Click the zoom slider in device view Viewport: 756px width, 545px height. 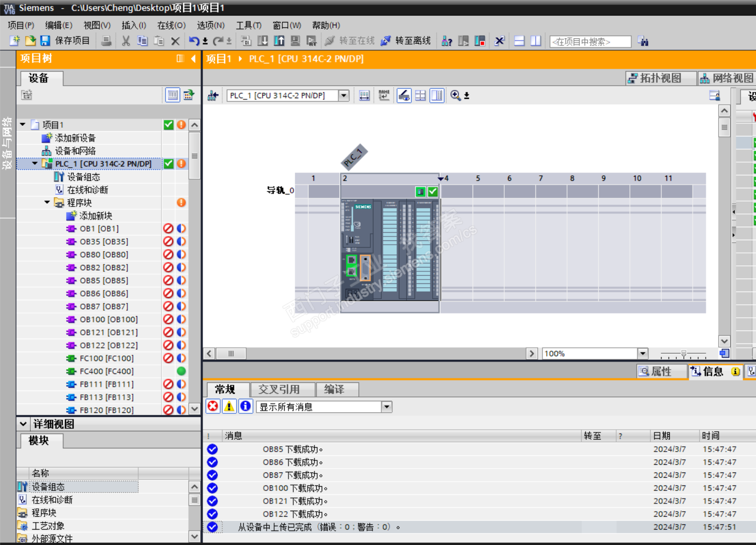pos(683,354)
